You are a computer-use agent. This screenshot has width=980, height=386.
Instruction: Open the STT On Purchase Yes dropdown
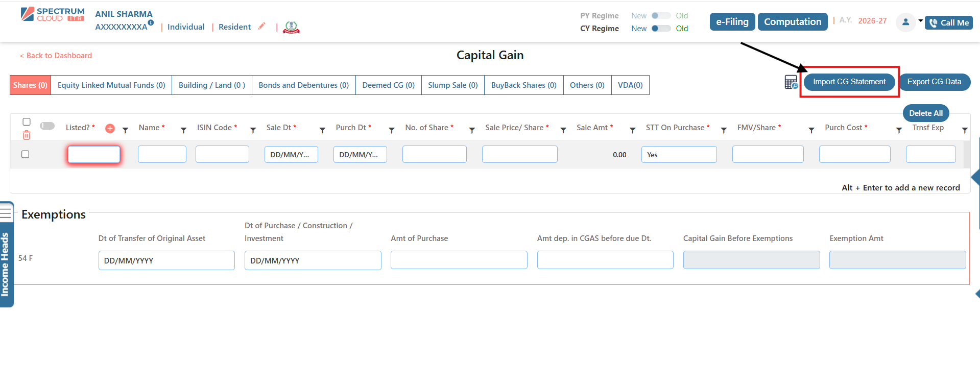[x=679, y=155]
